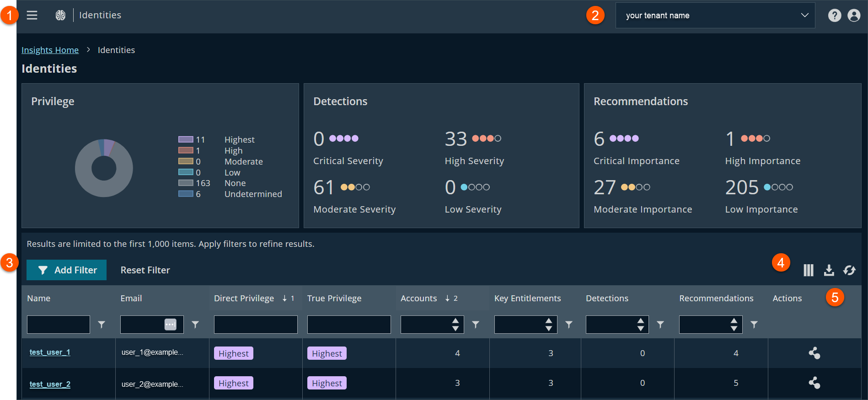Screen dimensions: 868x400
Task: Download table results icon
Action: tap(829, 270)
